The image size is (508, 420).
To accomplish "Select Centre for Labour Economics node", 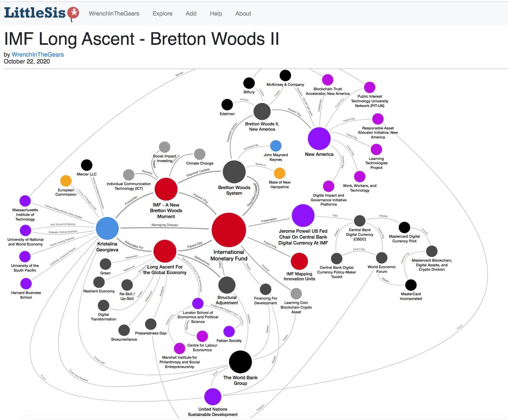I will (202, 336).
